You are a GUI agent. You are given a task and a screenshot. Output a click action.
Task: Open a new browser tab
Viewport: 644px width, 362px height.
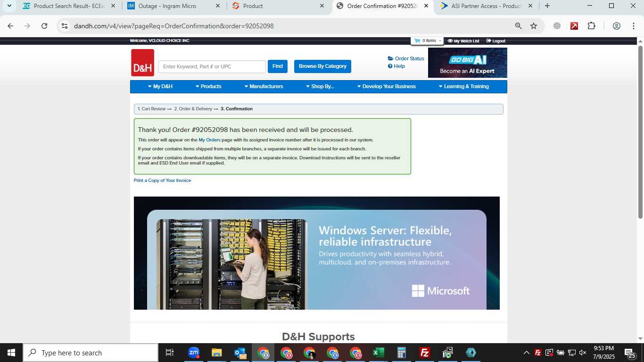(547, 6)
